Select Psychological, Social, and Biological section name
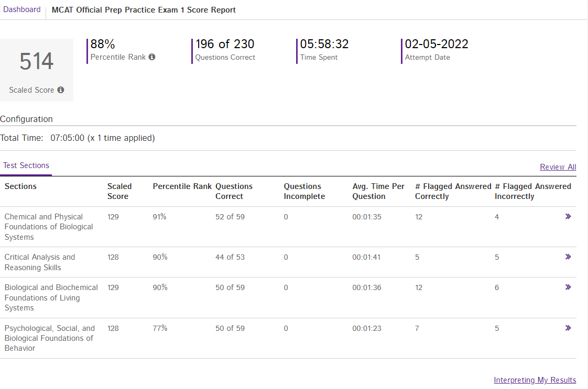This screenshot has width=588, height=389. (x=49, y=338)
